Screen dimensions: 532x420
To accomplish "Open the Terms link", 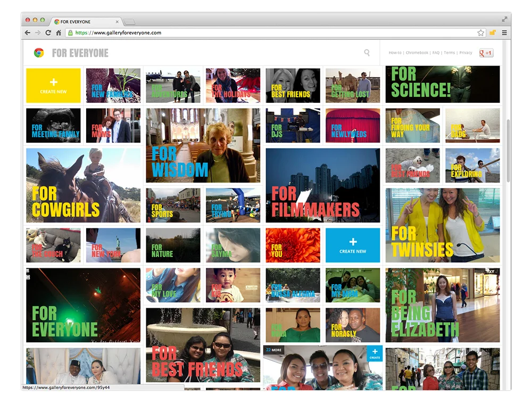I will click(449, 53).
